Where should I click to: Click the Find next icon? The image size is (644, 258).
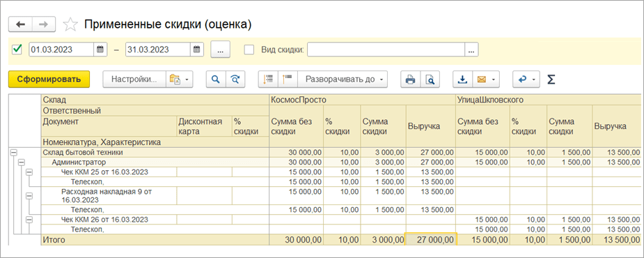[x=235, y=79]
